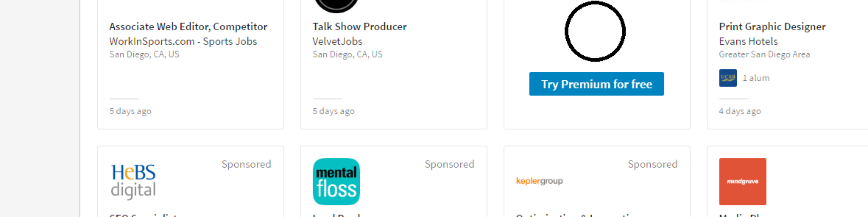
Task: Open Associate Web Editor, Competitor job
Action: click(x=188, y=27)
